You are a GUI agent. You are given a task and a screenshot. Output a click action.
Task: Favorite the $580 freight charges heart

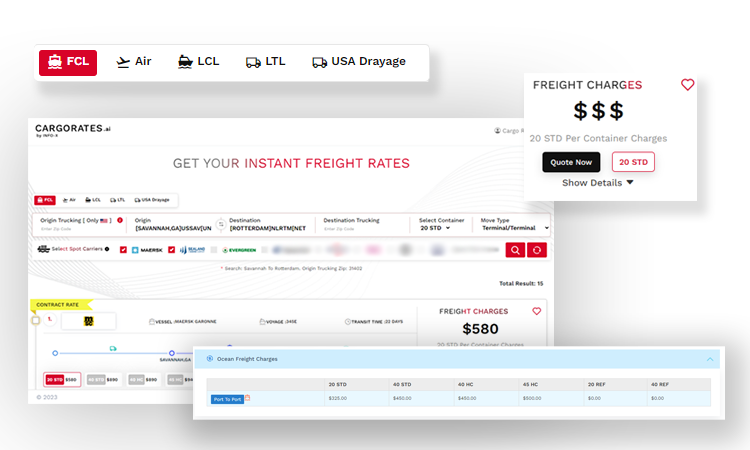coord(537,311)
